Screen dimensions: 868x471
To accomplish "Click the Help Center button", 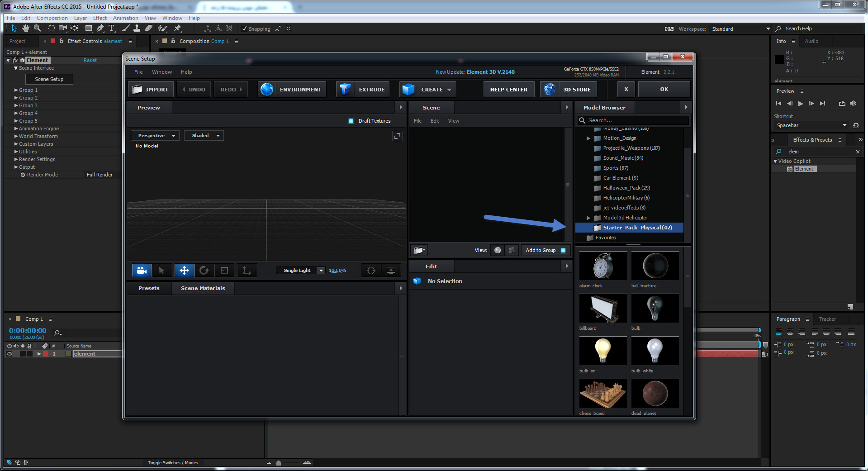I will coord(509,90).
